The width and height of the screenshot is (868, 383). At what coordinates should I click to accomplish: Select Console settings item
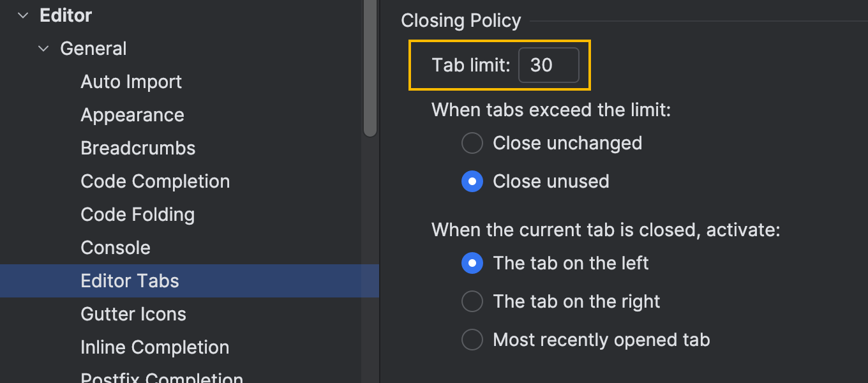coord(116,248)
